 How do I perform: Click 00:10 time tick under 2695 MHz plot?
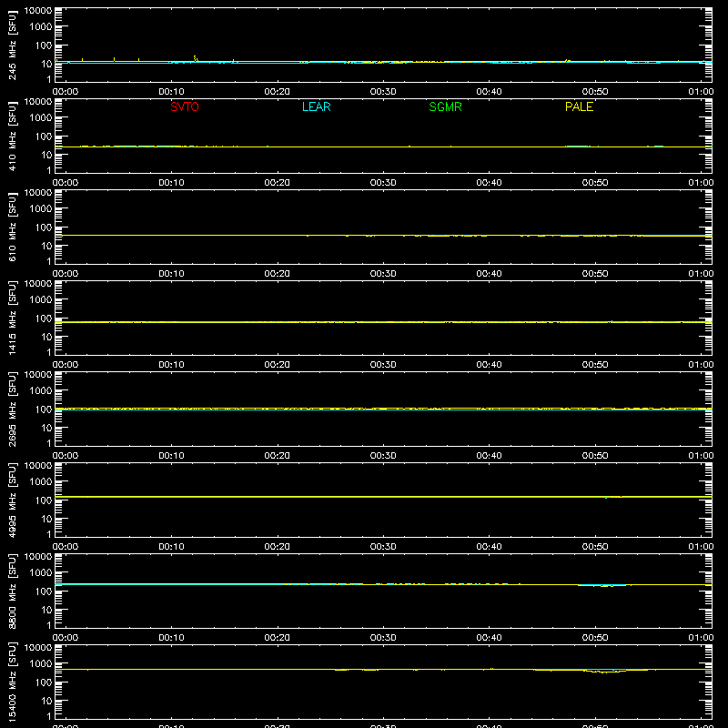coord(171,456)
